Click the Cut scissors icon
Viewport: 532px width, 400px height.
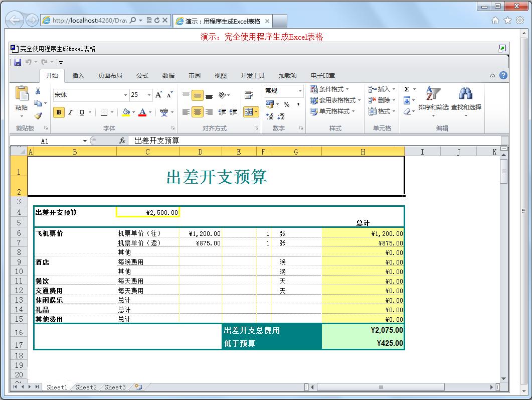coord(38,91)
